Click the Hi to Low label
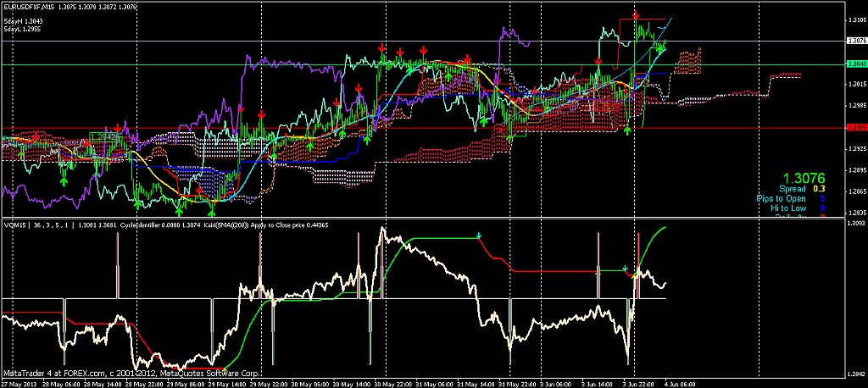Image resolution: width=868 pixels, height=388 pixels. [787, 208]
